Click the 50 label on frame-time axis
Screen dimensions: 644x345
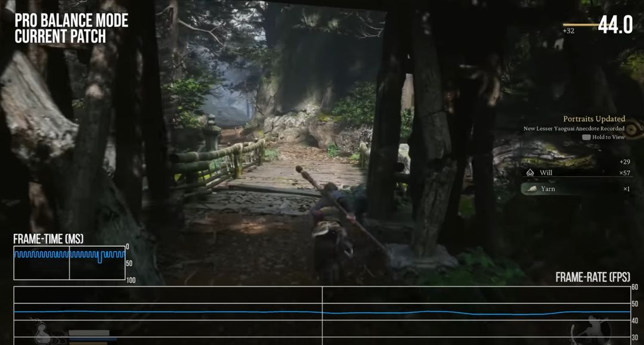129,263
